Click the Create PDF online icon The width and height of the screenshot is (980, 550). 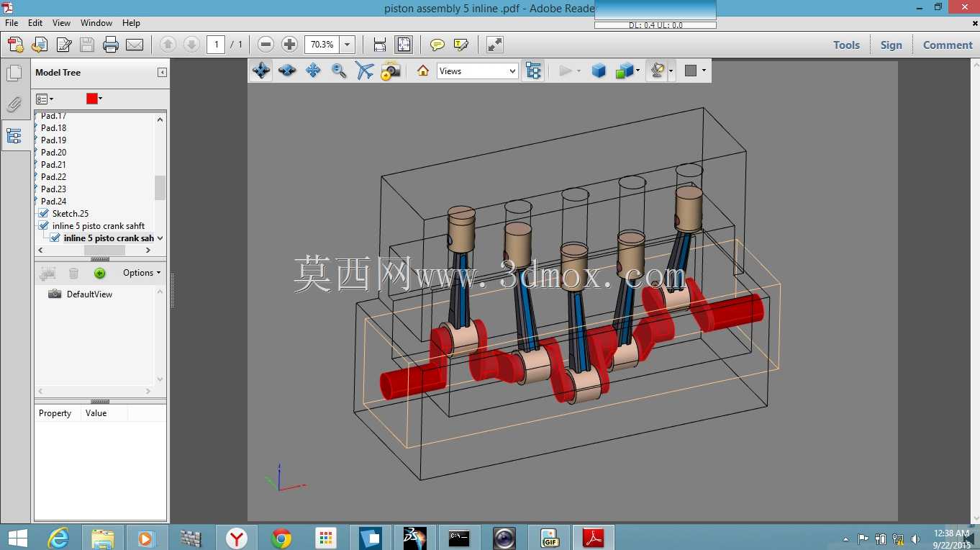tap(16, 45)
